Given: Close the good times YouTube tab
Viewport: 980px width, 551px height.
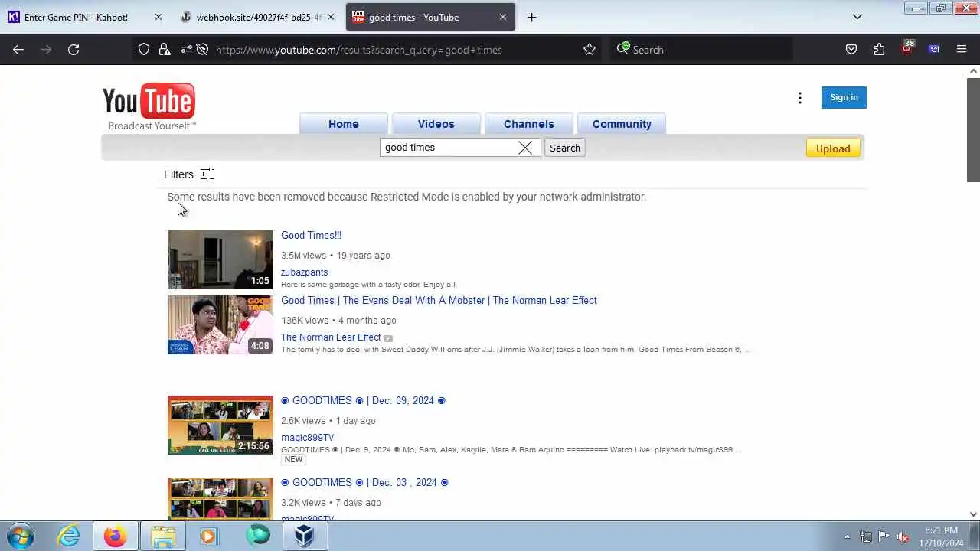Looking at the screenshot, I should (503, 18).
